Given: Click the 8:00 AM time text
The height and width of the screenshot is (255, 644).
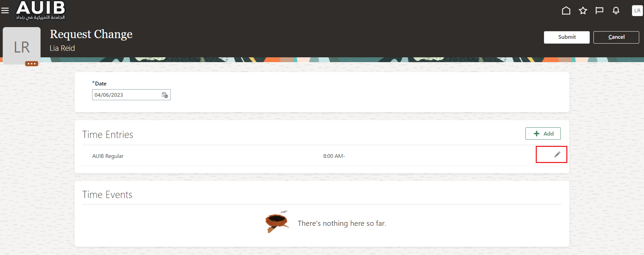Looking at the screenshot, I should coord(334,156).
